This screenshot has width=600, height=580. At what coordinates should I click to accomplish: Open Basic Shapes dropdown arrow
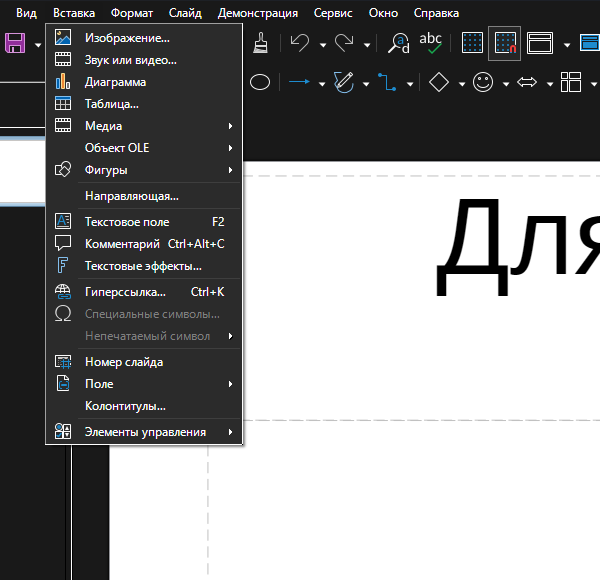pyautogui.click(x=462, y=84)
